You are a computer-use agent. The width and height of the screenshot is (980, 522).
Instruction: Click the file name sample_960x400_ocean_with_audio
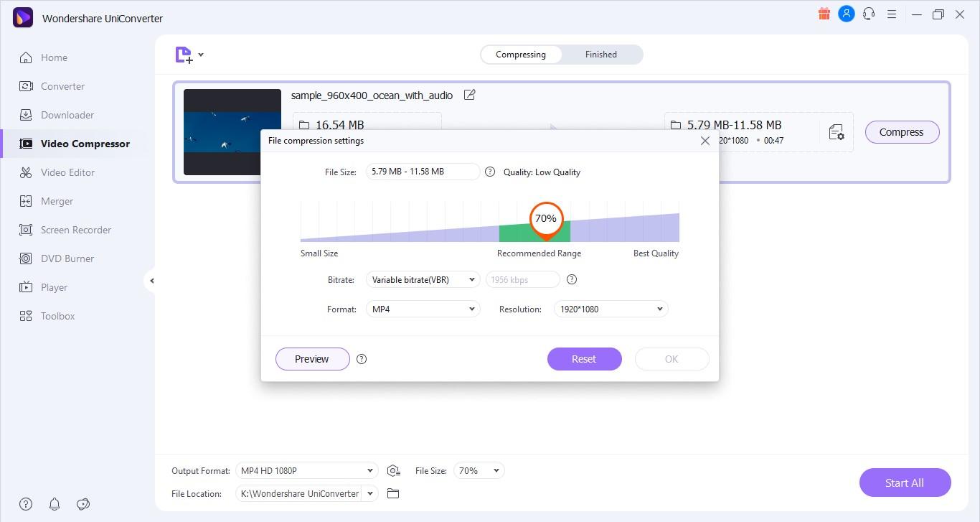(x=372, y=95)
